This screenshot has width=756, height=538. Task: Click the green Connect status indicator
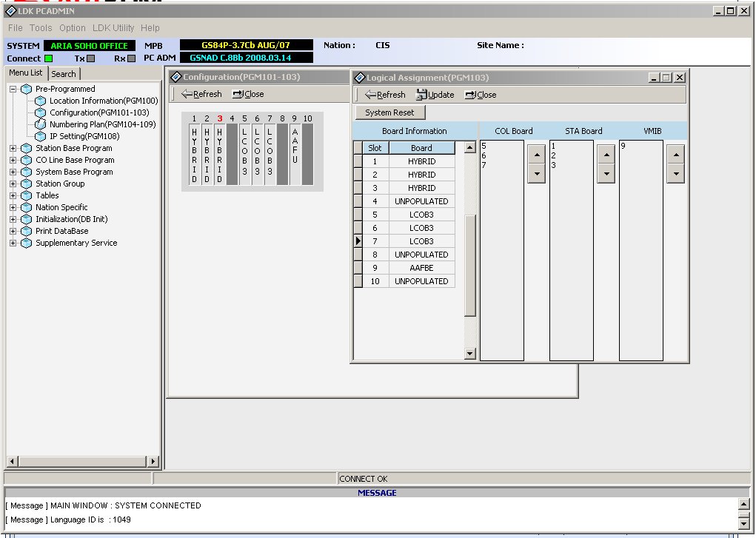tap(48, 58)
